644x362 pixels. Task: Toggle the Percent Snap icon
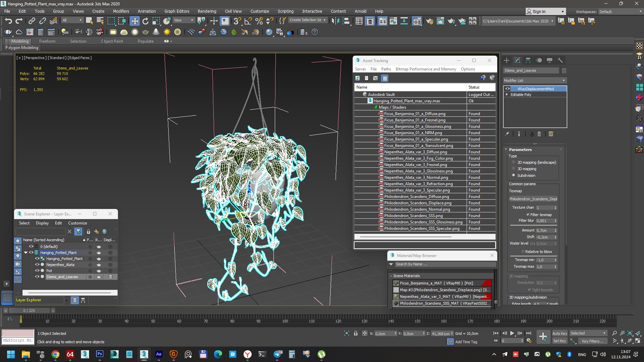pyautogui.click(x=259, y=21)
